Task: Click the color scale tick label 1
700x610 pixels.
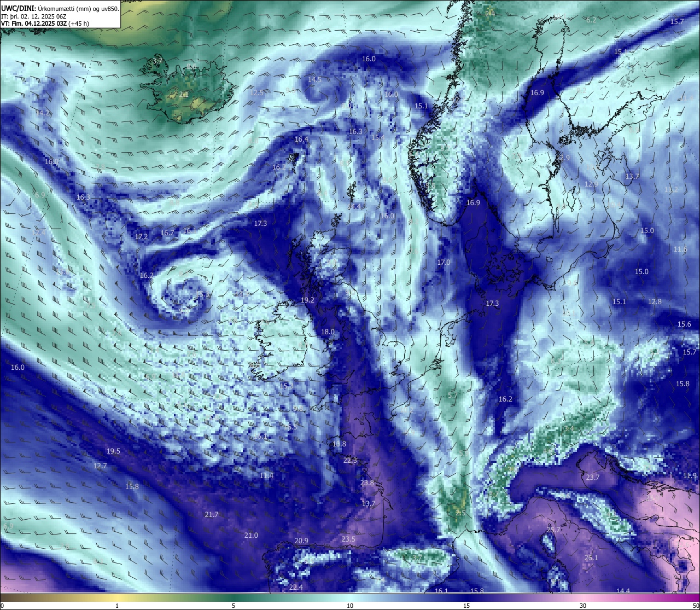Action: coord(117,606)
